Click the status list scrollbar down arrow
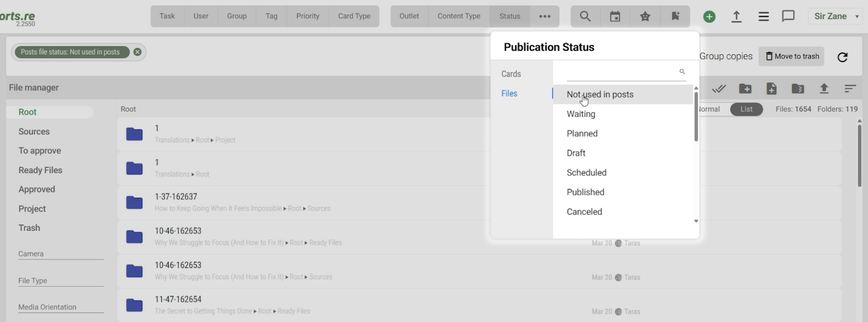The image size is (868, 322). point(696,221)
